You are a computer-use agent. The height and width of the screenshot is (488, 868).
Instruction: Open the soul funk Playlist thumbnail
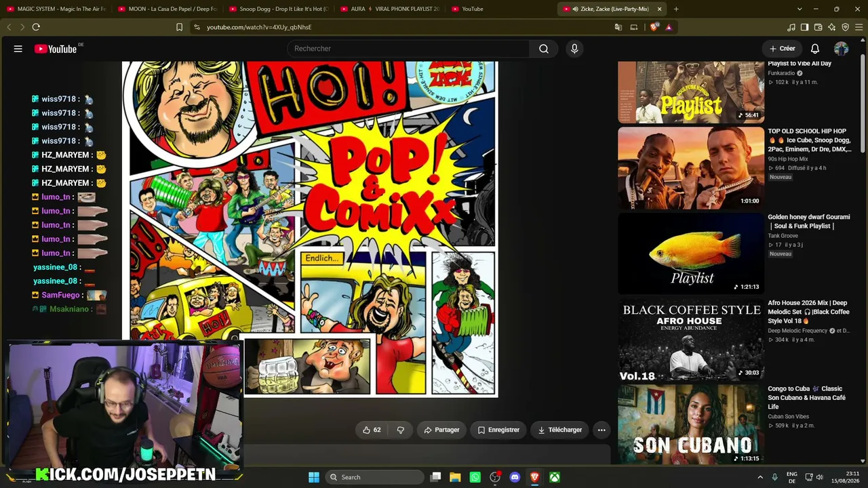pos(691,92)
